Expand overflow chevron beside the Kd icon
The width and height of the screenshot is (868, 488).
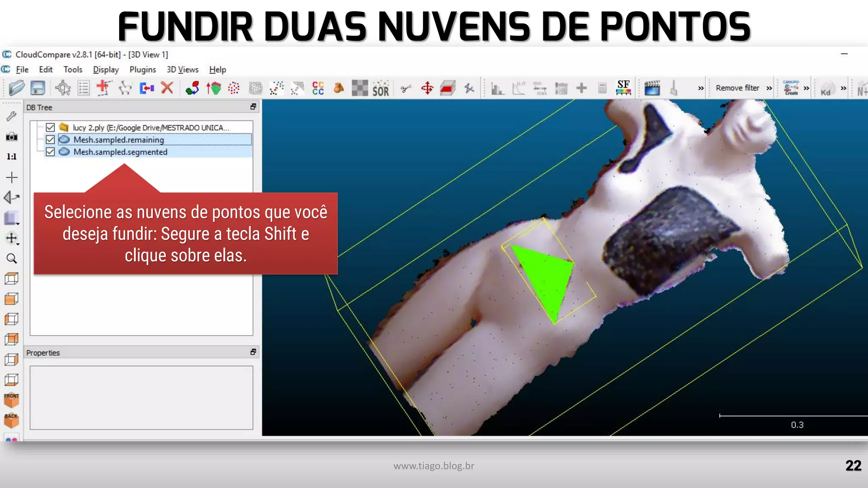coord(843,88)
